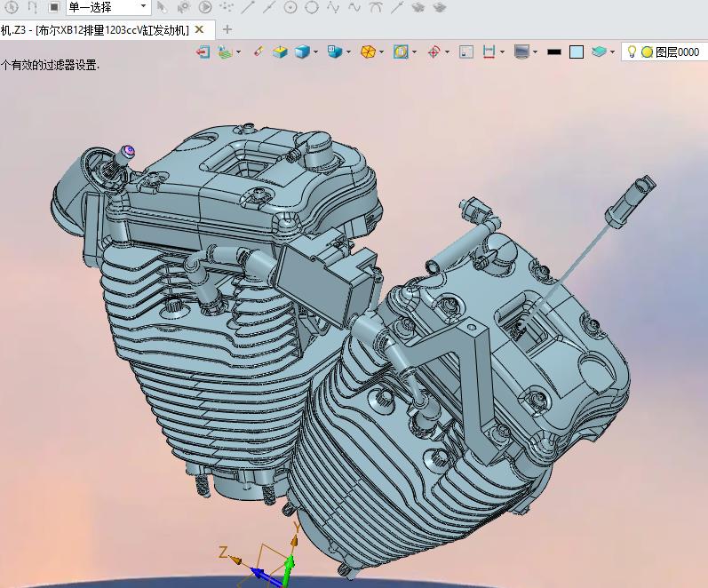The image size is (708, 588).
Task: Click the play circle icon in top toolbar
Action: 205,7
